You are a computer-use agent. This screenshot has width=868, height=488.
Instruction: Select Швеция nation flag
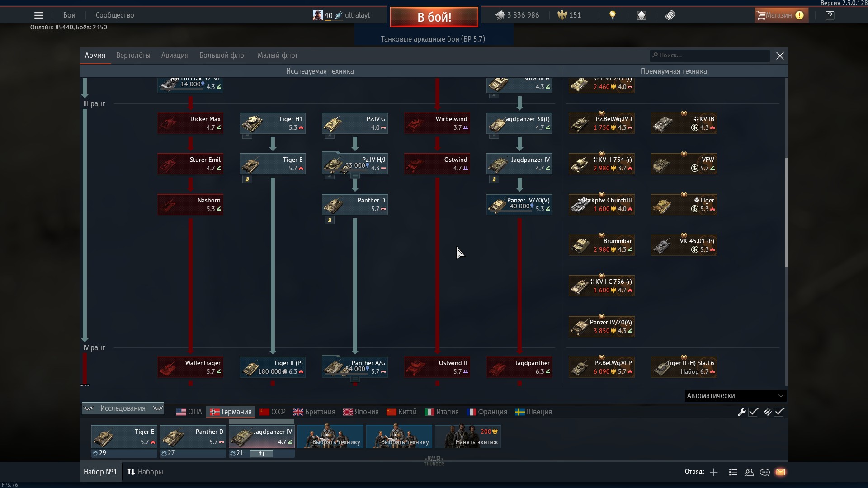[x=533, y=412]
